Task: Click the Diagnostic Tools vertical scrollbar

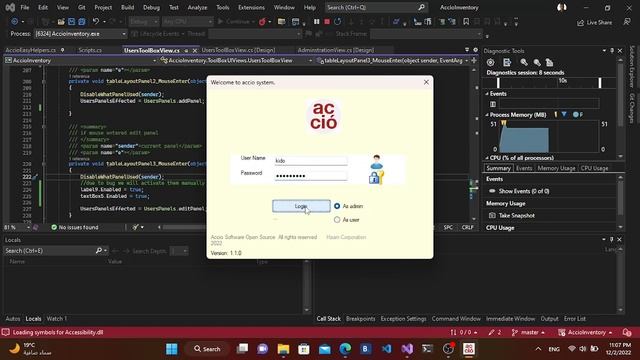Action: 621,108
